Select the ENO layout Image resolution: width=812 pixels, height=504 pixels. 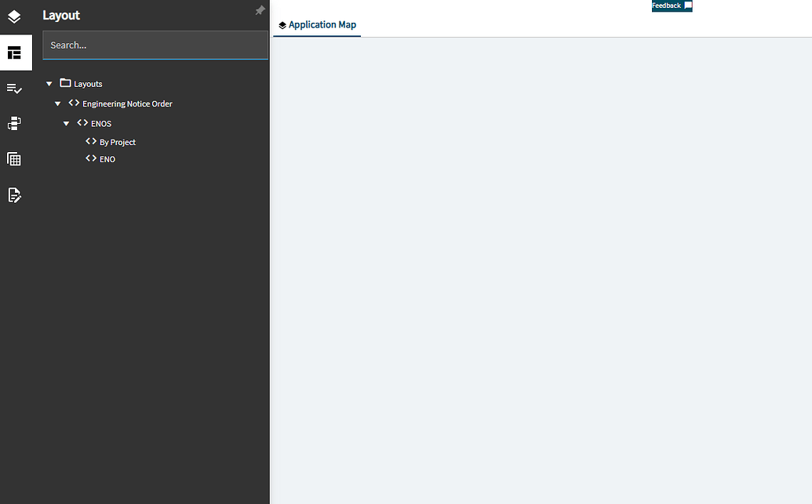click(107, 158)
